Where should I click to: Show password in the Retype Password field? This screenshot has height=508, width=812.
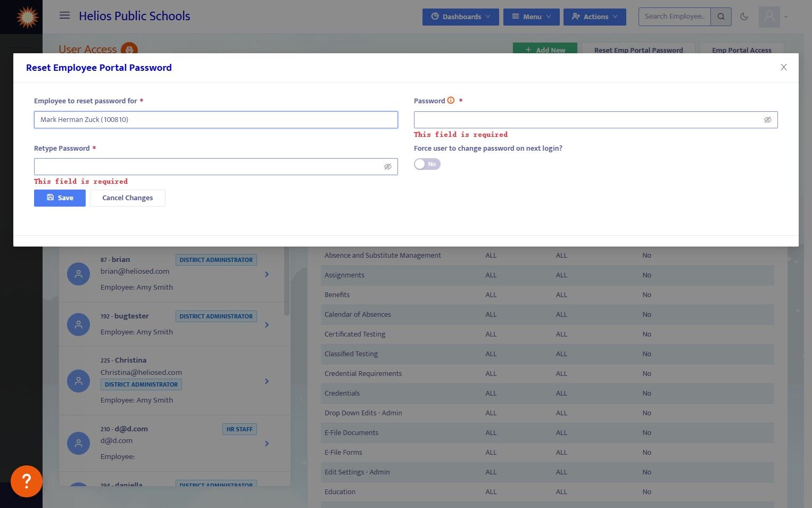pos(387,167)
